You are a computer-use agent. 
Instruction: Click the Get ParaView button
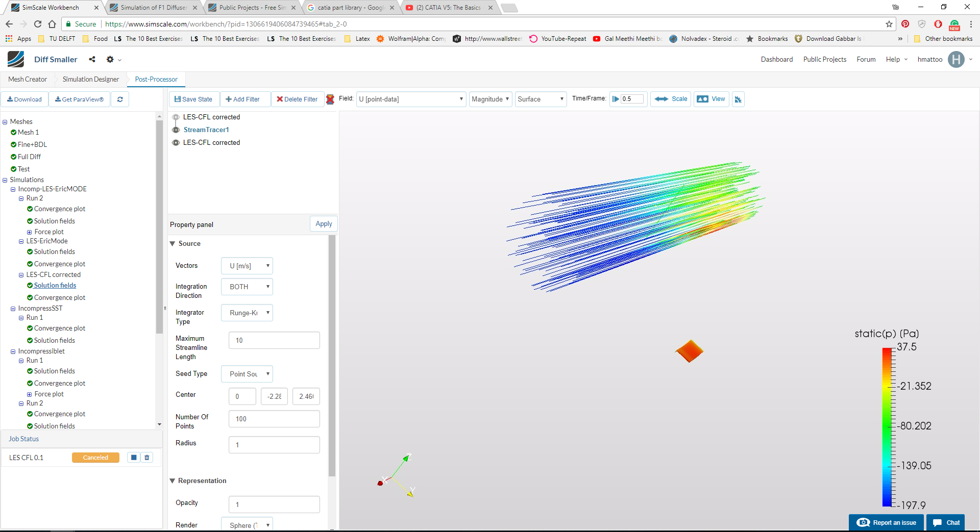[79, 99]
